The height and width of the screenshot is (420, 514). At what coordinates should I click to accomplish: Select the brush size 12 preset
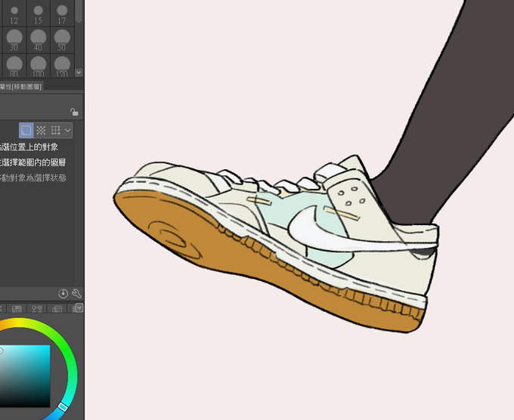coord(14,13)
